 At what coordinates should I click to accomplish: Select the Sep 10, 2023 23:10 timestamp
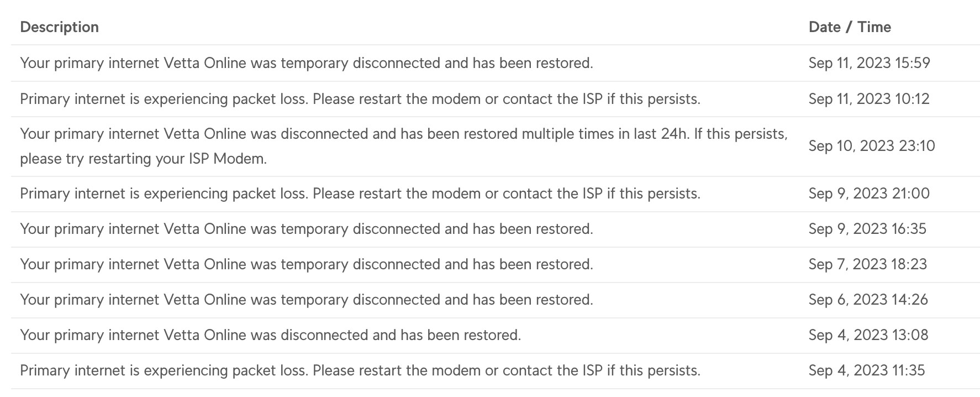coord(872,146)
